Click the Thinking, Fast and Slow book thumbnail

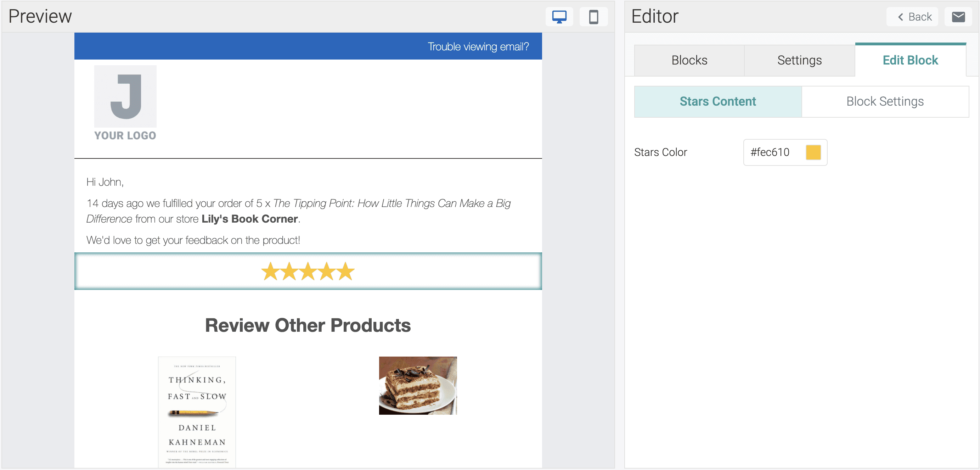pos(197,412)
